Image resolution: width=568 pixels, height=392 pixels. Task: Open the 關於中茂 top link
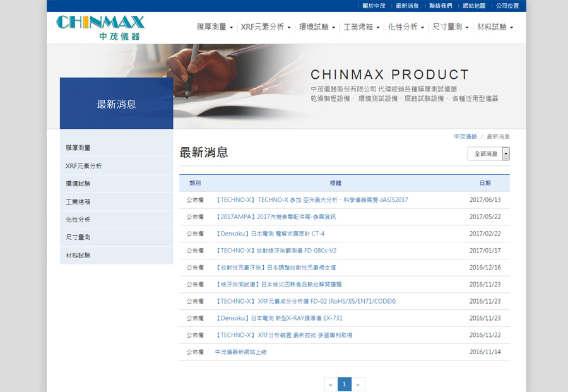(374, 6)
